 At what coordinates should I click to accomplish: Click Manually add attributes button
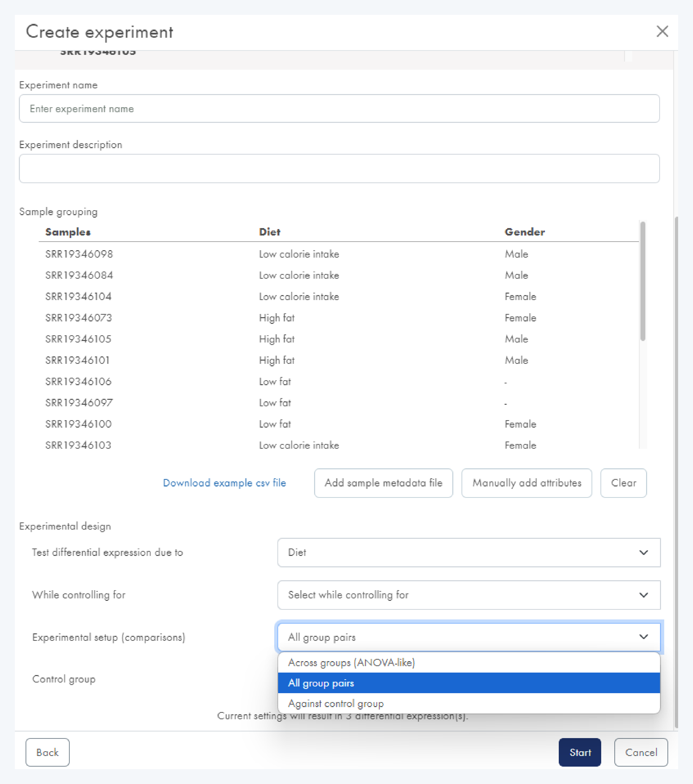point(526,483)
